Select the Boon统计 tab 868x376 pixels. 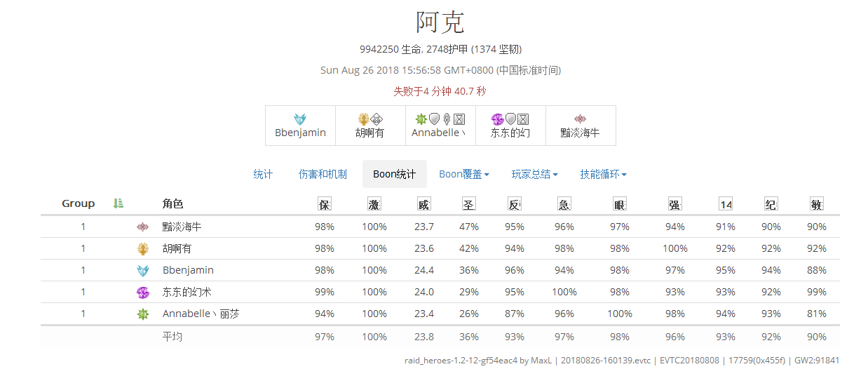(395, 174)
